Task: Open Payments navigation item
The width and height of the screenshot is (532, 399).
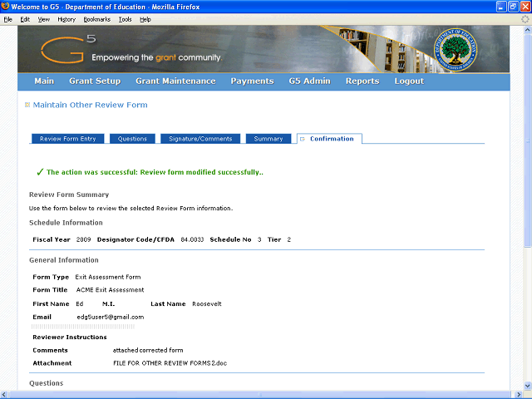Action: (252, 81)
